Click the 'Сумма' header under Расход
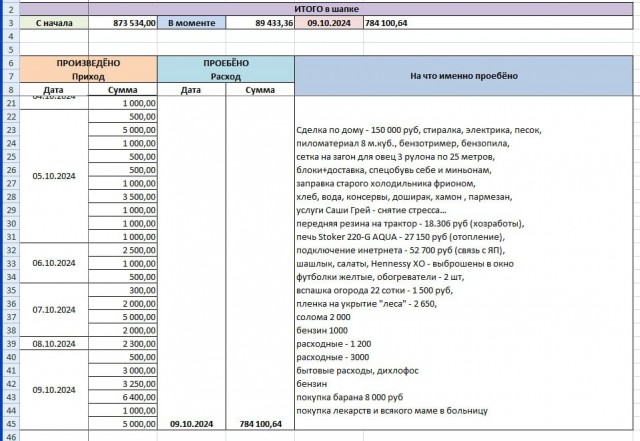 coord(260,90)
